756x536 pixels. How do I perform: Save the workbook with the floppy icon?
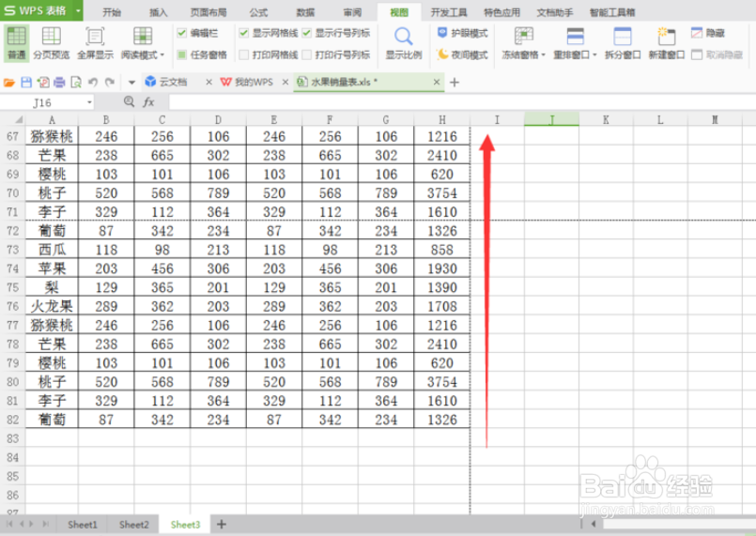26,83
